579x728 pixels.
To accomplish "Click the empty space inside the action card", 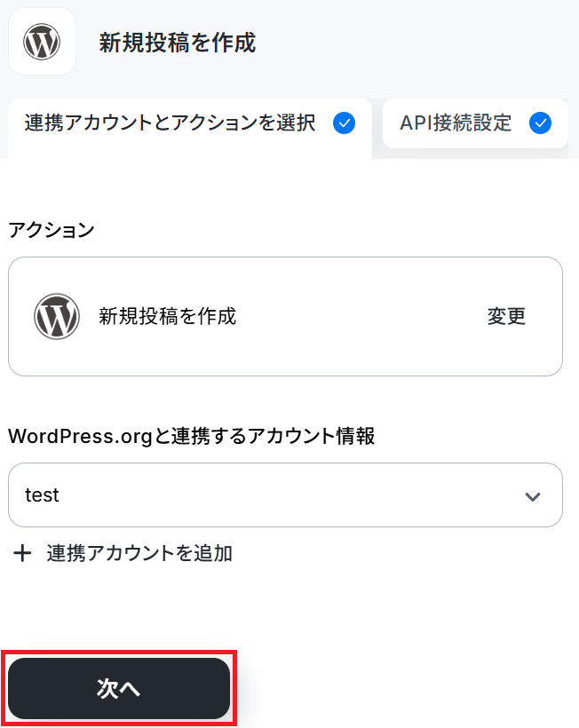I will pyautogui.click(x=362, y=316).
